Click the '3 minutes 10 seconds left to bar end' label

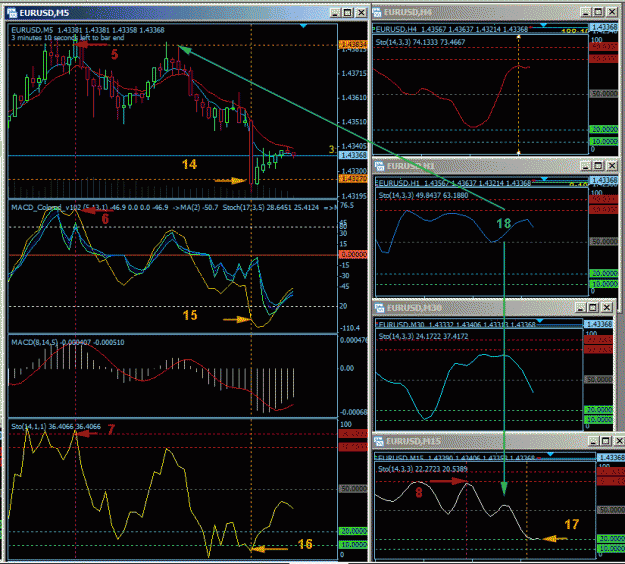click(68, 38)
